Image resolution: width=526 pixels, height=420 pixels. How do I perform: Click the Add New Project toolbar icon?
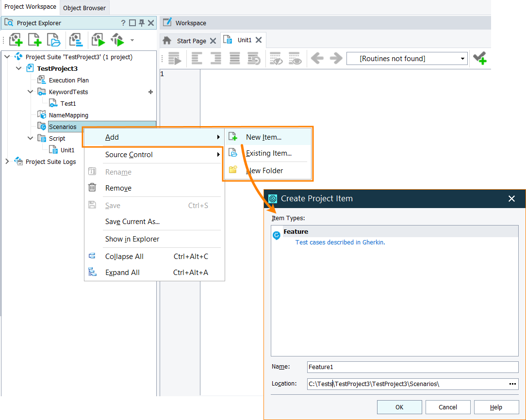[16, 40]
